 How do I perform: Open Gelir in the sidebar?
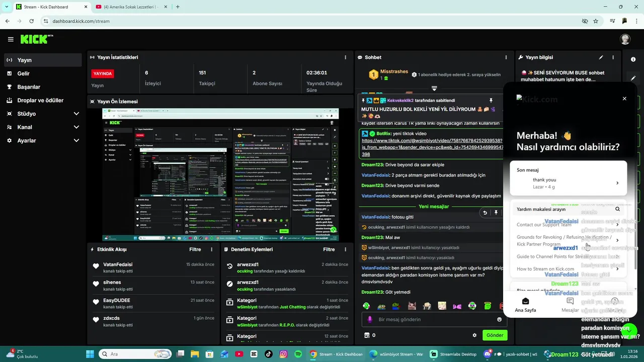point(42,73)
